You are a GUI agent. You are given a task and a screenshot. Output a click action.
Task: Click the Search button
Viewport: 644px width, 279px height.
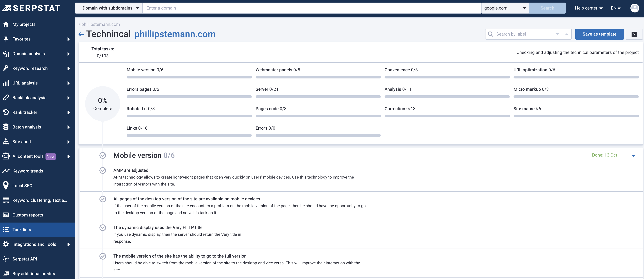[547, 8]
